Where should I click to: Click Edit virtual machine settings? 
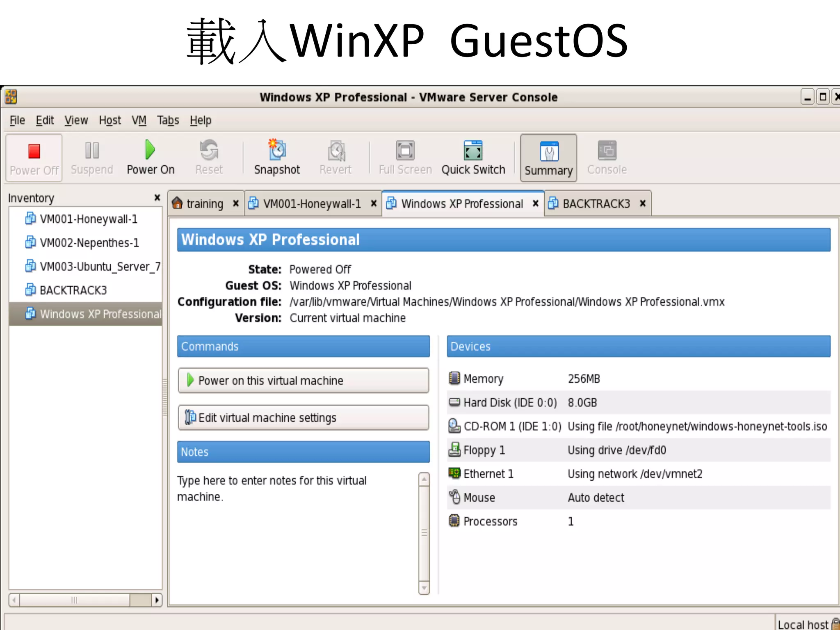[x=304, y=418]
